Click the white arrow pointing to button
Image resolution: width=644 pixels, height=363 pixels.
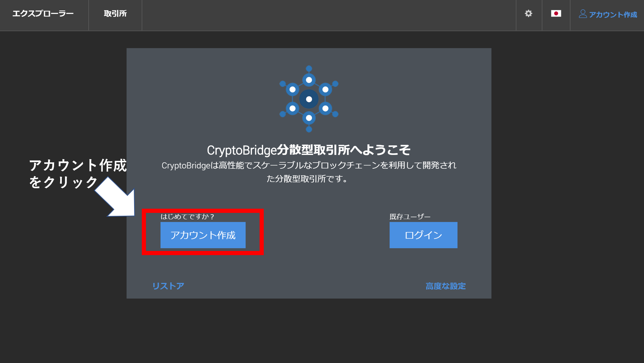(116, 197)
